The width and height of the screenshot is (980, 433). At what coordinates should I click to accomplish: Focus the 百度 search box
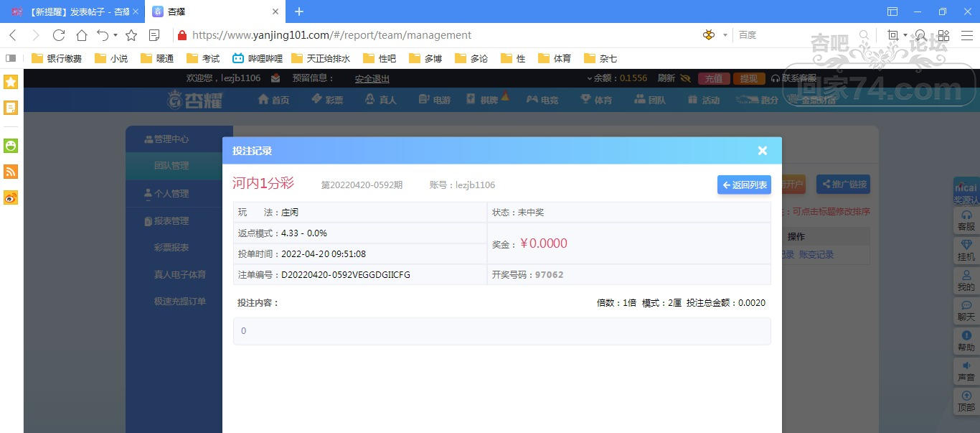(x=796, y=34)
